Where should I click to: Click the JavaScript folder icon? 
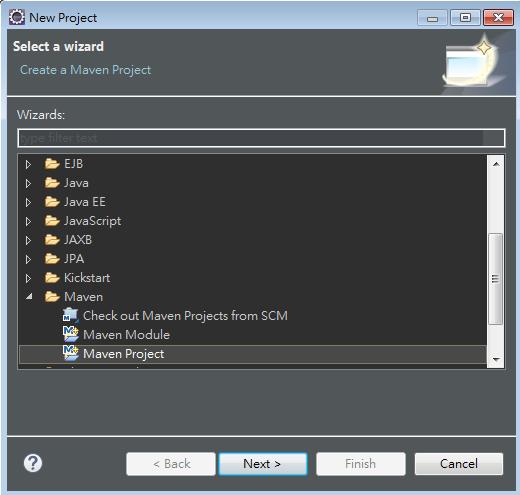(52, 221)
